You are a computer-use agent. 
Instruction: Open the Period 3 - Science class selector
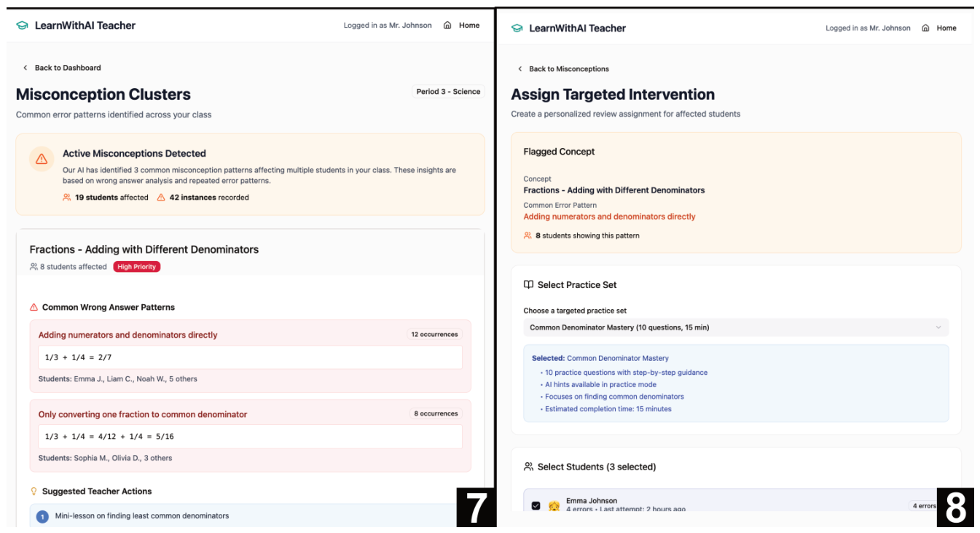coord(448,92)
